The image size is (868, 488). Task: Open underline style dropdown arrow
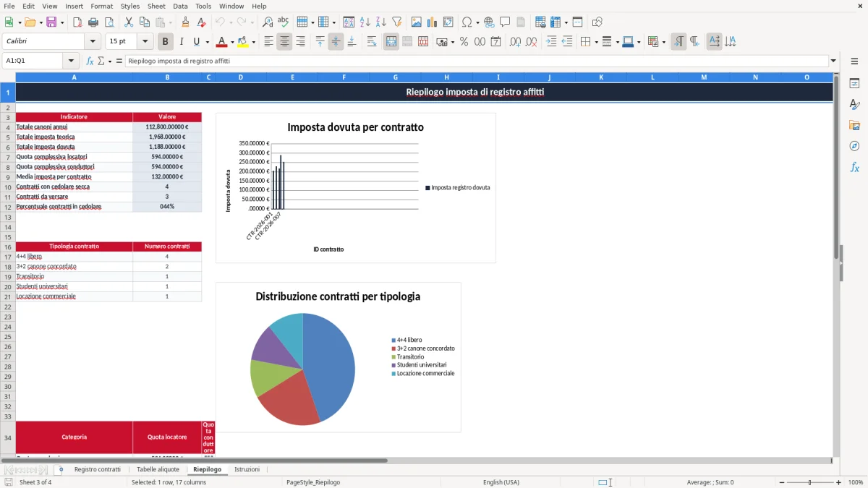click(207, 42)
